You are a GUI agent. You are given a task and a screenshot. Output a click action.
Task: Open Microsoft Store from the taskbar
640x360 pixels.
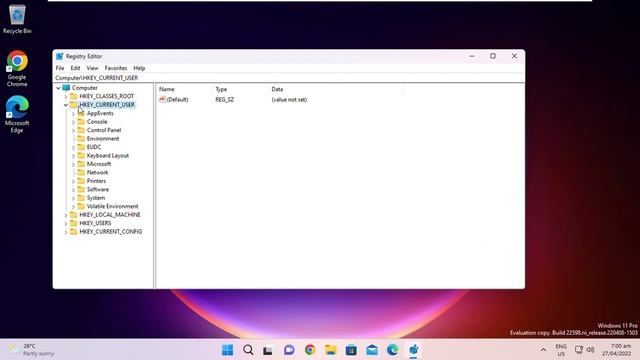pyautogui.click(x=351, y=350)
